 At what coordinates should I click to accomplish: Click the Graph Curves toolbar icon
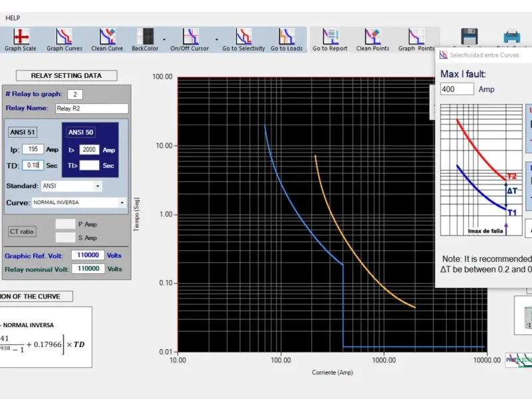[x=65, y=40]
